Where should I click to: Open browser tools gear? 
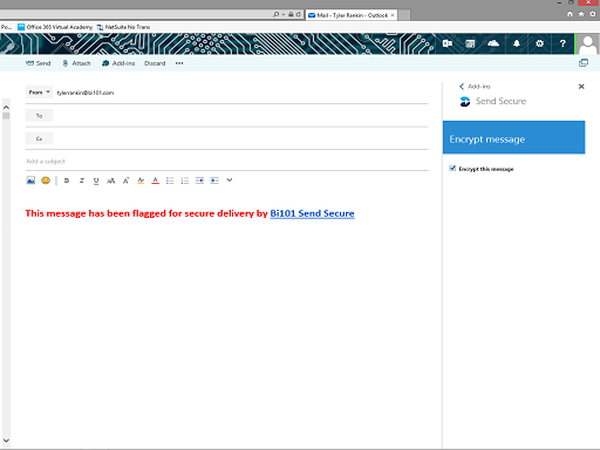click(x=593, y=14)
